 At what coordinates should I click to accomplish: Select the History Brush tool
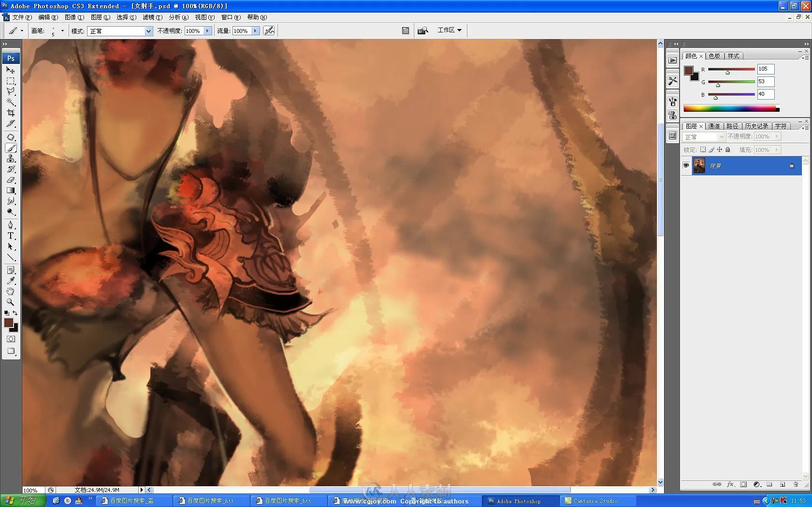pos(11,169)
